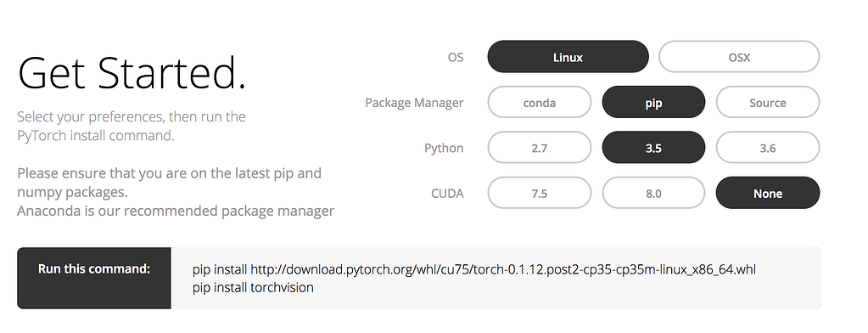Click the torch wheel download URL command line
The image size is (868, 333).
tap(473, 270)
